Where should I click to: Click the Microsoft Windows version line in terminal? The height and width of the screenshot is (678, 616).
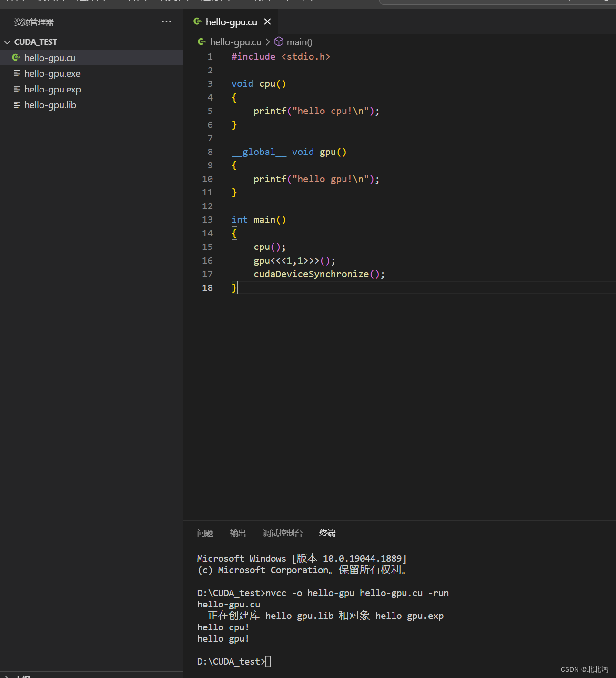302,558
